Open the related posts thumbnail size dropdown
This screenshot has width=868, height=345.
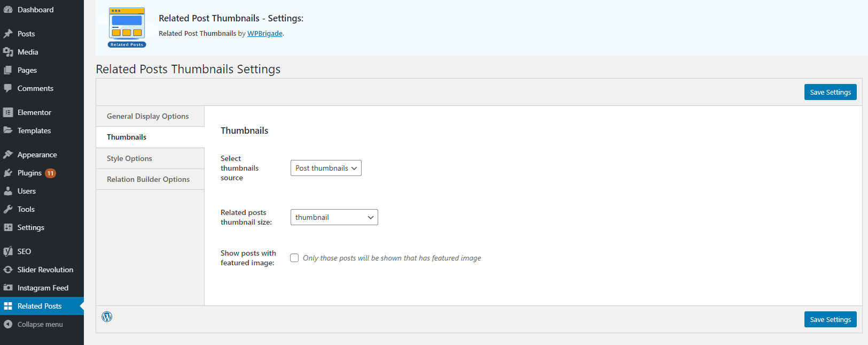click(x=334, y=217)
